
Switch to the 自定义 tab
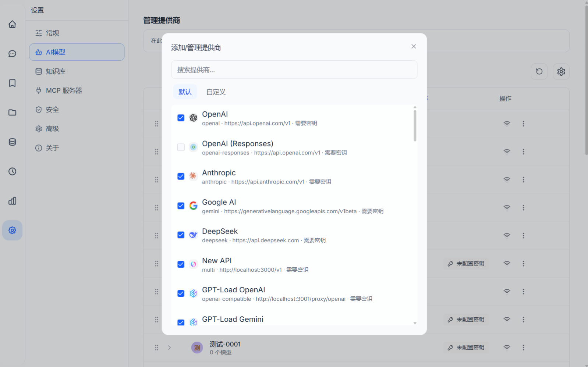tap(216, 92)
